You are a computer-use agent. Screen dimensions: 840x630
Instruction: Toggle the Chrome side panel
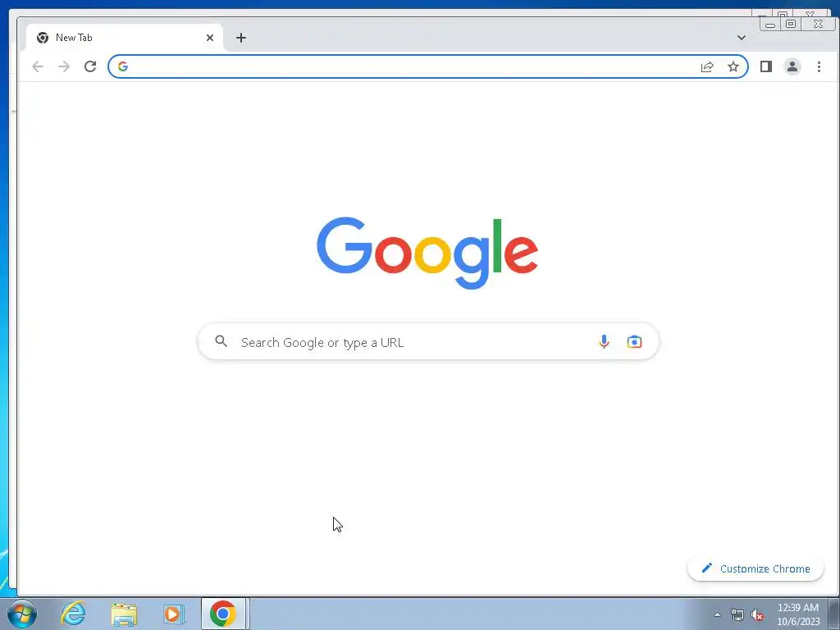766,66
